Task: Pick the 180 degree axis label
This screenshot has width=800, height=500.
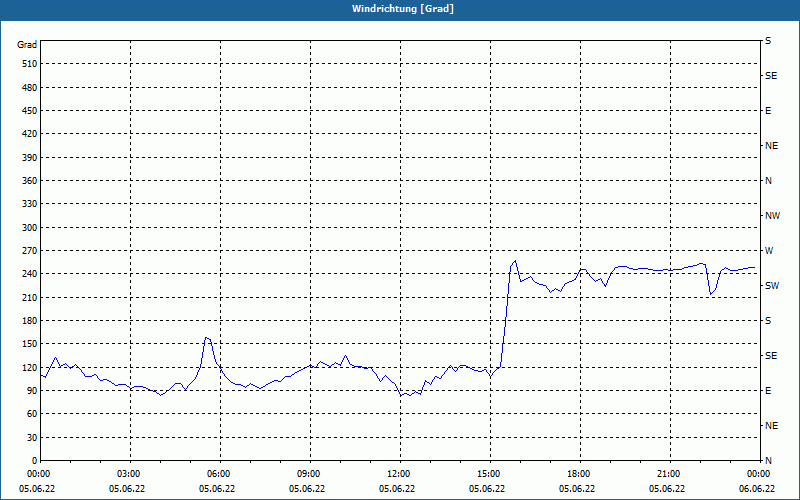Action: click(x=30, y=321)
